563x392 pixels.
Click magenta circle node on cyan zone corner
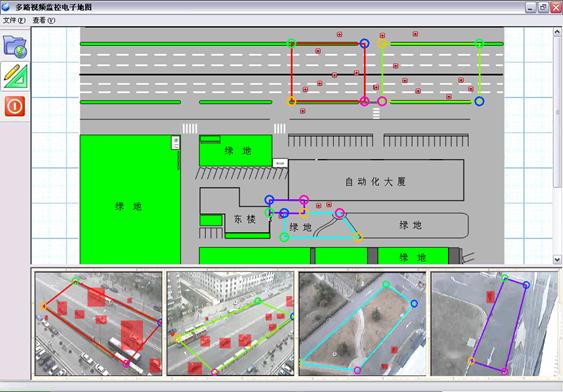click(x=339, y=213)
